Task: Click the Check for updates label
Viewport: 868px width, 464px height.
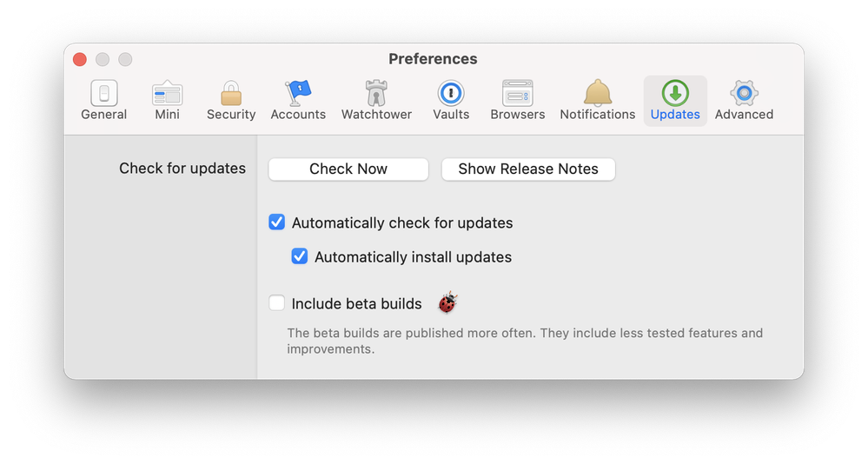Action: [x=182, y=169]
